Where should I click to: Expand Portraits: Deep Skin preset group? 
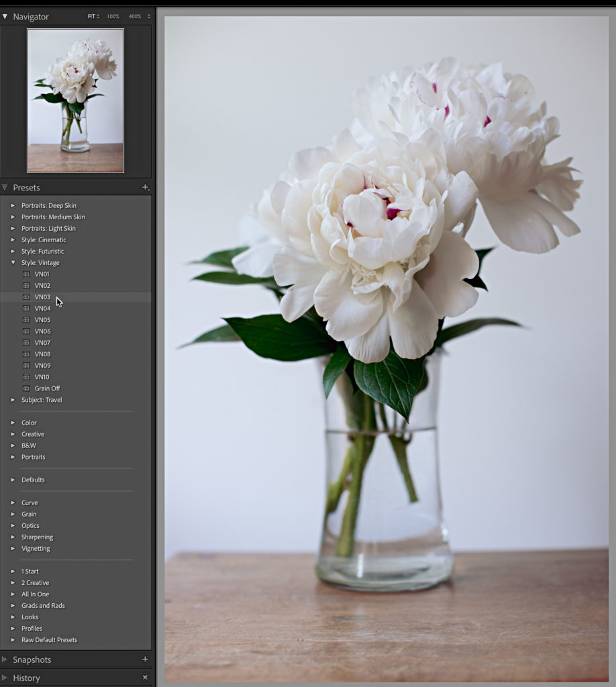point(13,205)
